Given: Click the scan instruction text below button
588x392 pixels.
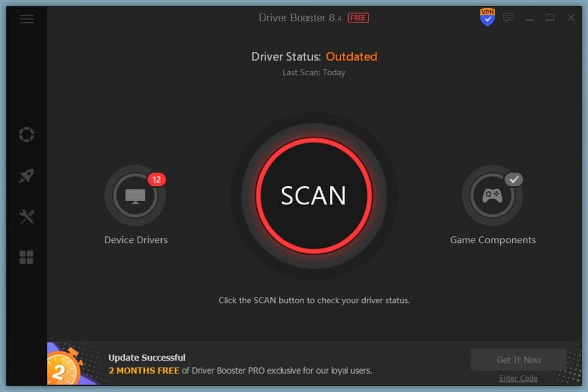Looking at the screenshot, I should [314, 300].
